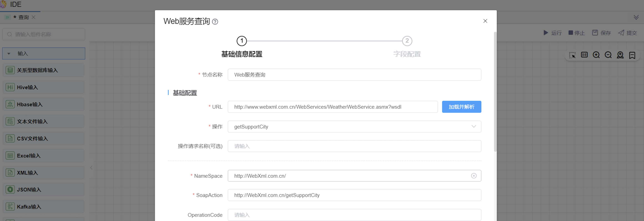Click the help icon beside Web服务查询 title
This screenshot has height=221, width=644.
215,22
